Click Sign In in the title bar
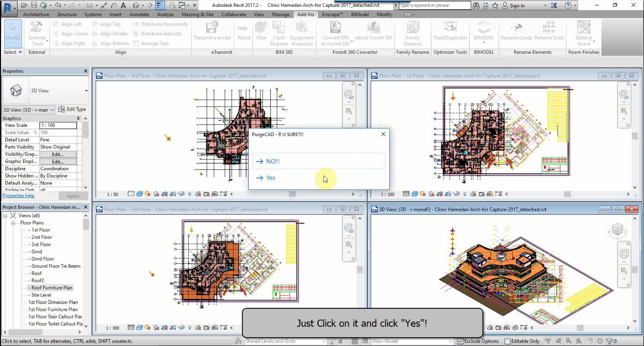Screen dimensions: 644x346 pyautogui.click(x=517, y=6)
